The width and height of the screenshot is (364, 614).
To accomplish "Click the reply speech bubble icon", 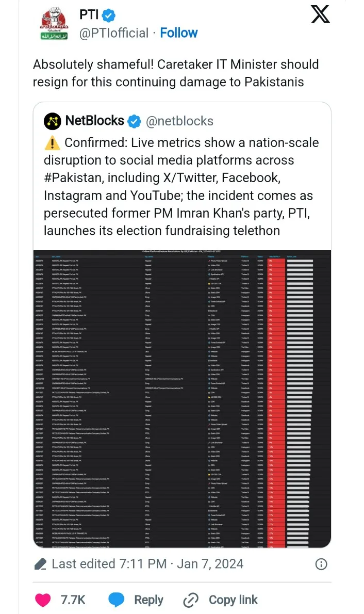I will 117,600.
